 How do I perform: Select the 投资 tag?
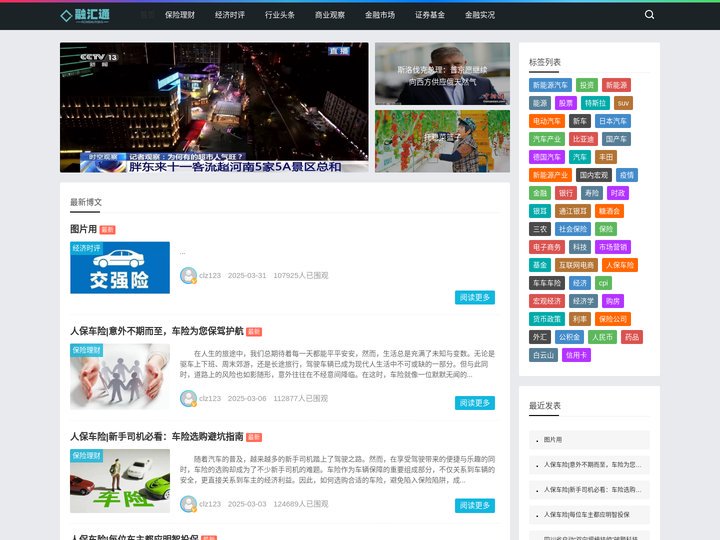(x=586, y=85)
